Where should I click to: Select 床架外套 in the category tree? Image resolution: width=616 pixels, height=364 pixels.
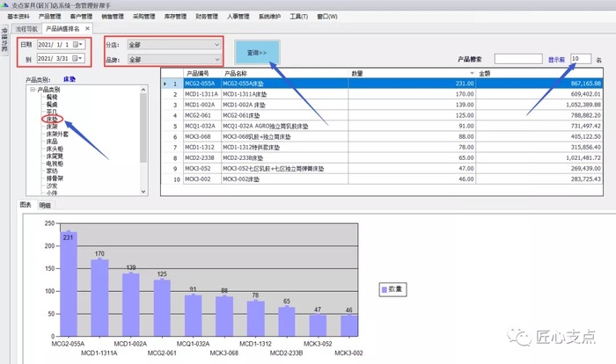point(57,134)
